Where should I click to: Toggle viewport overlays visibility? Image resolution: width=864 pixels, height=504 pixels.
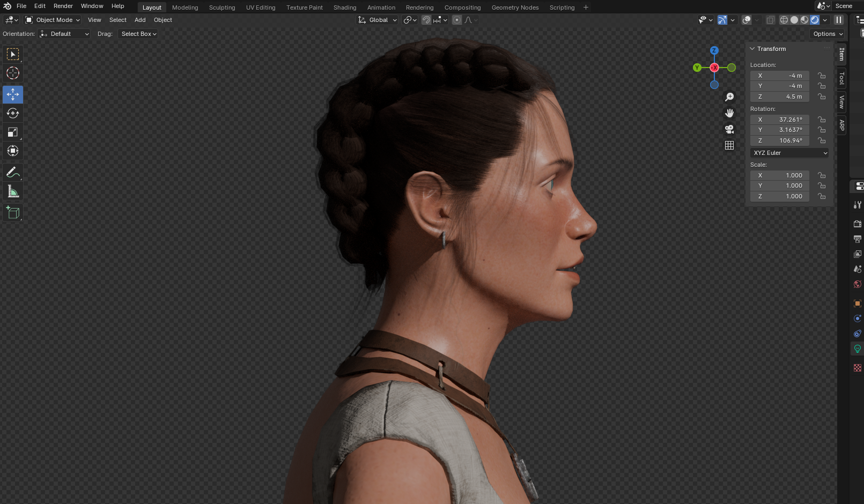pyautogui.click(x=747, y=20)
